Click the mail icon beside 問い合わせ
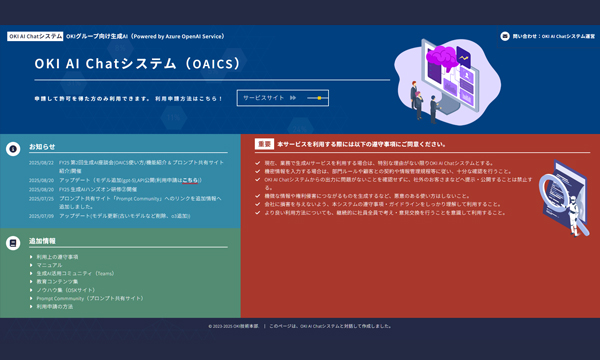This screenshot has width=600, height=360. tap(505, 36)
